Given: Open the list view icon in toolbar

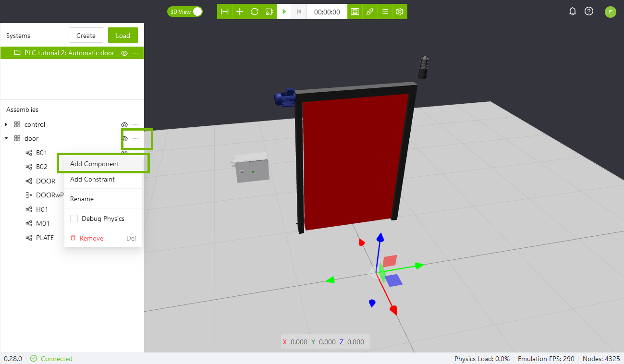Looking at the screenshot, I should [x=385, y=12].
